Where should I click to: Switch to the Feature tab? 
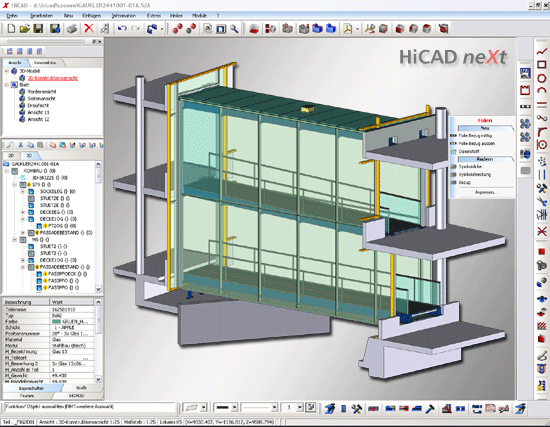27,396
